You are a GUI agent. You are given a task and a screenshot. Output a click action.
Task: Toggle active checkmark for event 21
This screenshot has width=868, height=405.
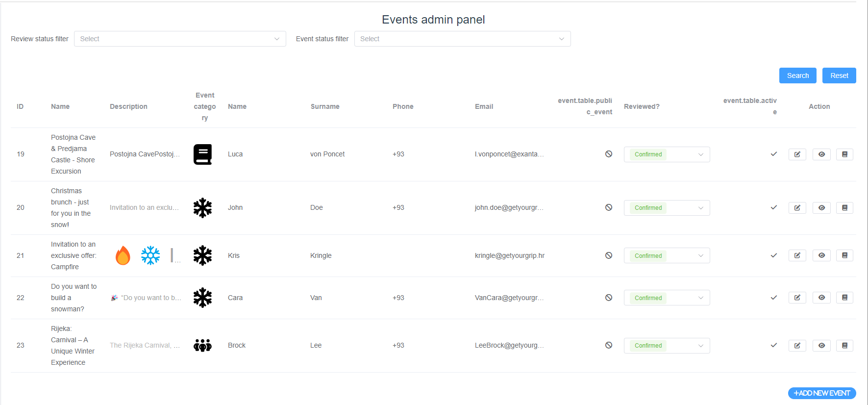tap(773, 255)
